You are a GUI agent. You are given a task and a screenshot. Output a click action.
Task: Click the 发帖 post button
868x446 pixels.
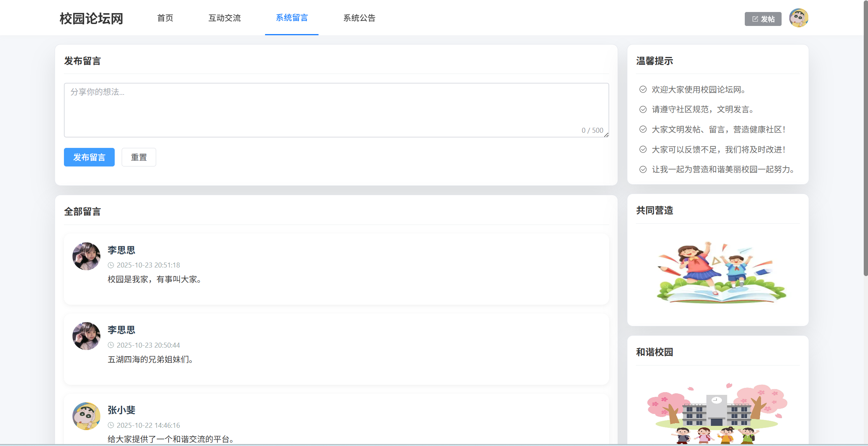coord(763,19)
